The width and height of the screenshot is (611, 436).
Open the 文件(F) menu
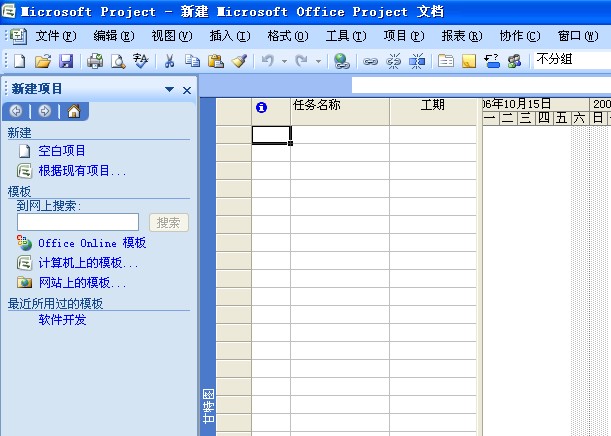coord(55,35)
